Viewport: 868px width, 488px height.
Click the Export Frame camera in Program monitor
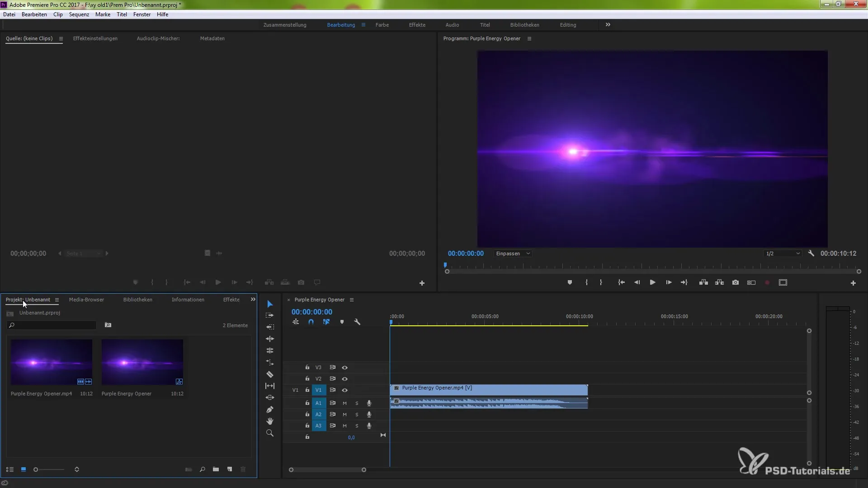tap(736, 282)
